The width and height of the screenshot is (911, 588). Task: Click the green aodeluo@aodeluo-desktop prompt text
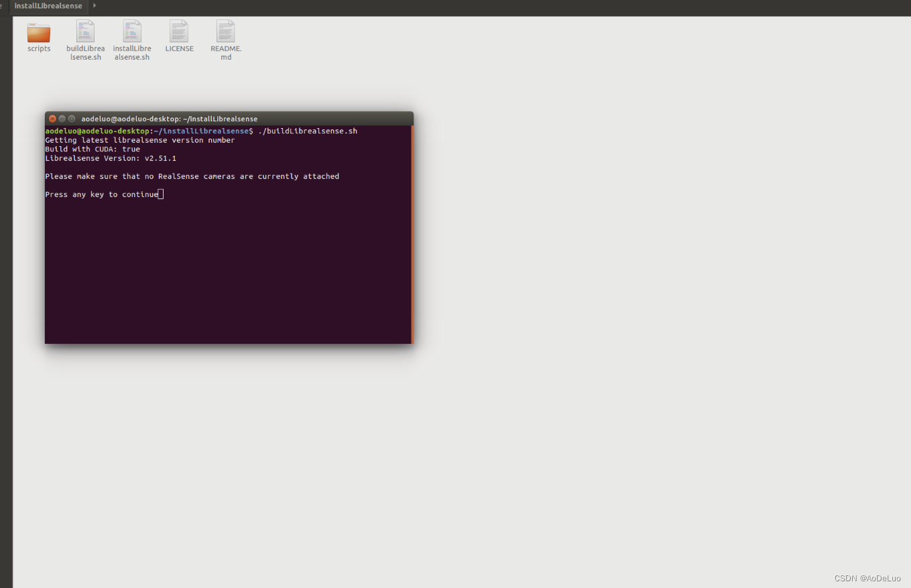[x=97, y=131]
